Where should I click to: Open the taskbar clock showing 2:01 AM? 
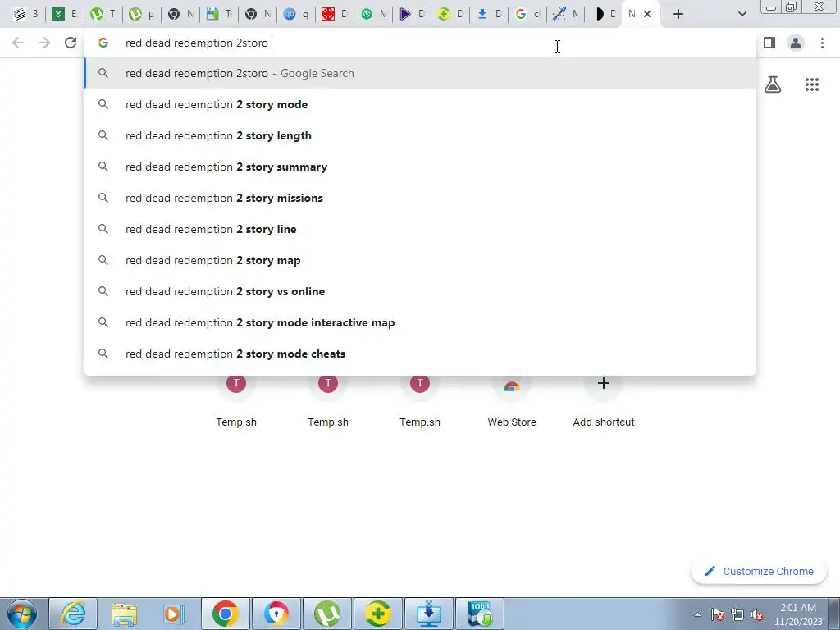(798, 614)
